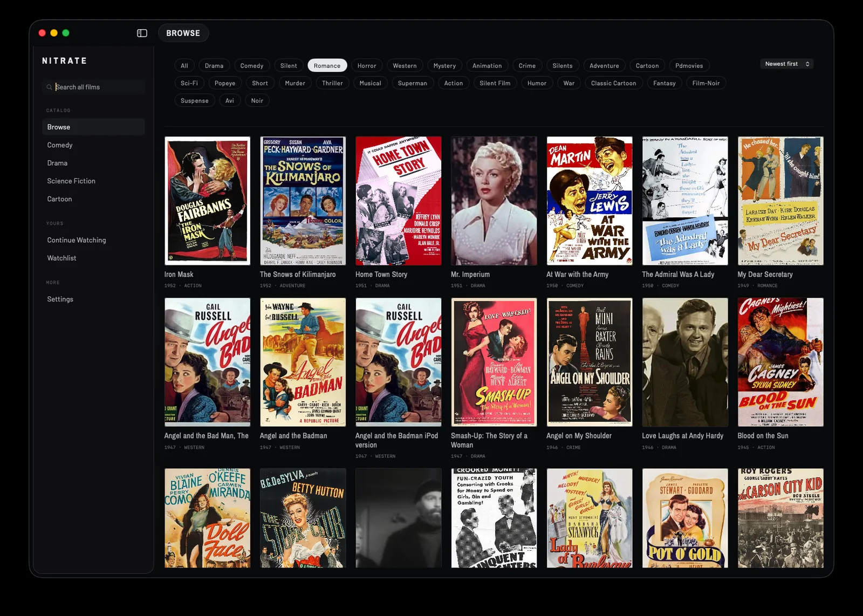Enable the Suspense genre filter
This screenshot has height=616, width=863.
click(195, 101)
